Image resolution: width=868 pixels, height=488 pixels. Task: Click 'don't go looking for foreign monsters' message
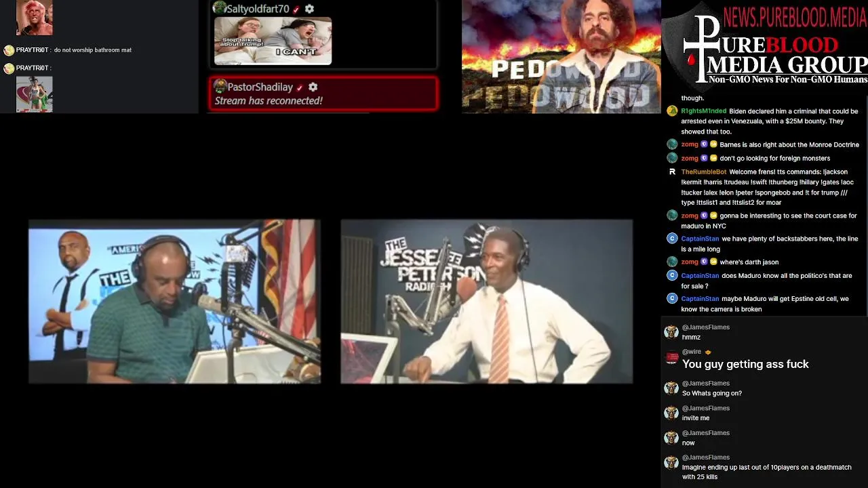coord(774,159)
